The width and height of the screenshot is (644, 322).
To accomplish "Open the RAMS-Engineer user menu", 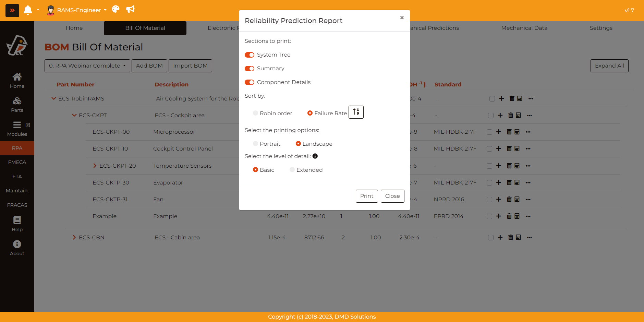I will pos(79,10).
